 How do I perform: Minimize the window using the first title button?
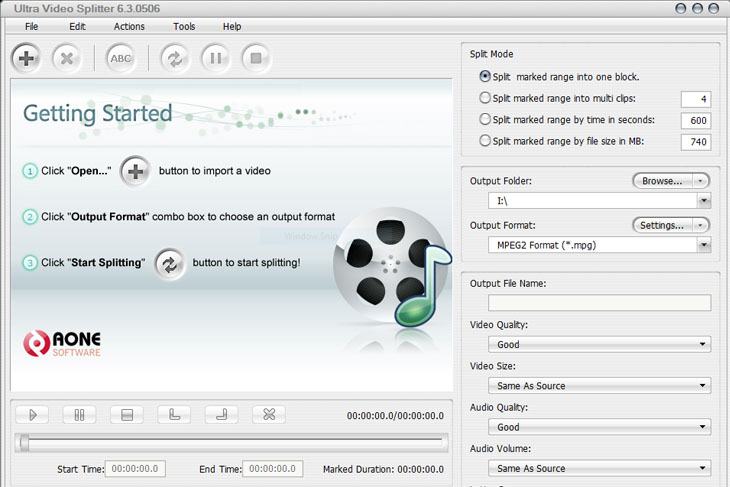click(680, 8)
